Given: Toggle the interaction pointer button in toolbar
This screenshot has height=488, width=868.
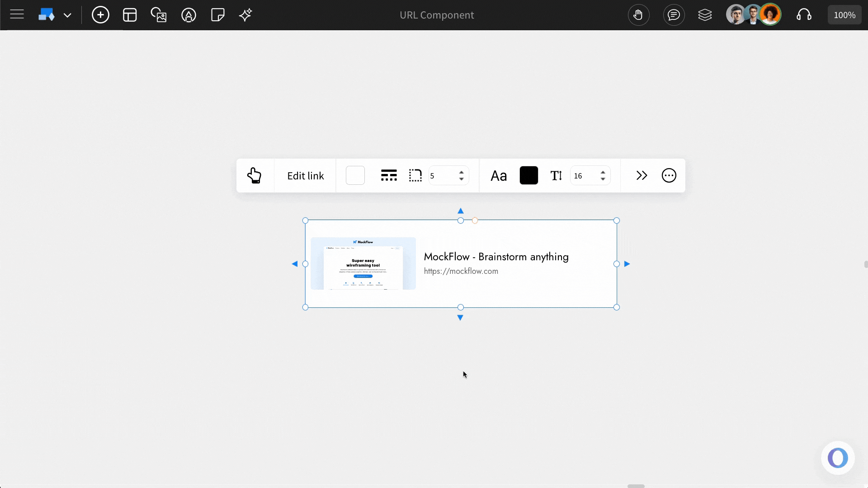Looking at the screenshot, I should pyautogui.click(x=255, y=176).
